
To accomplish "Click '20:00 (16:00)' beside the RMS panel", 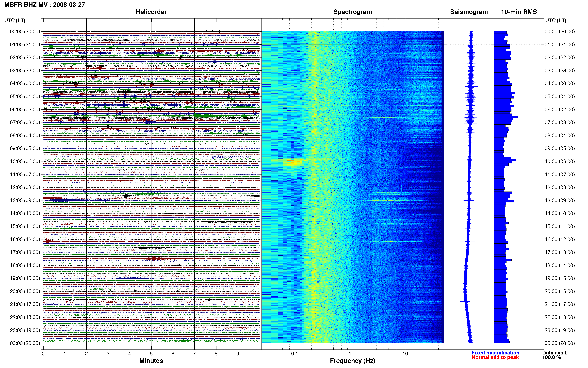I will pyautogui.click(x=560, y=291).
